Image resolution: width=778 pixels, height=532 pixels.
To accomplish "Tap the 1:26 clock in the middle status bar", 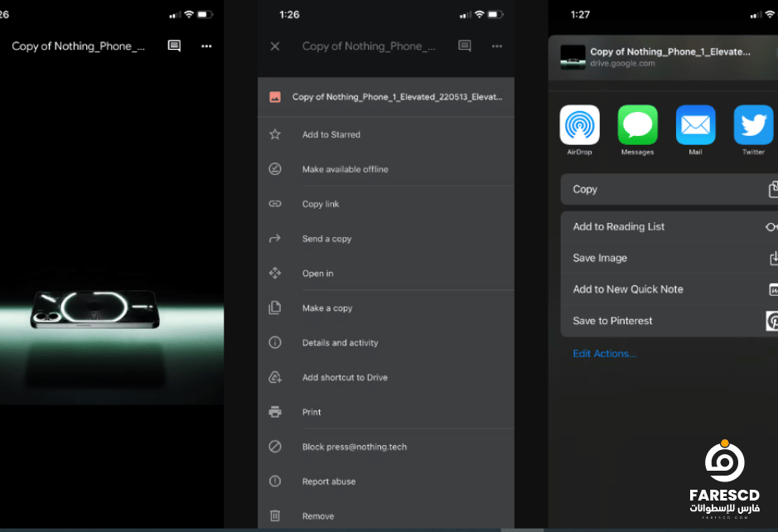I will pyautogui.click(x=289, y=14).
